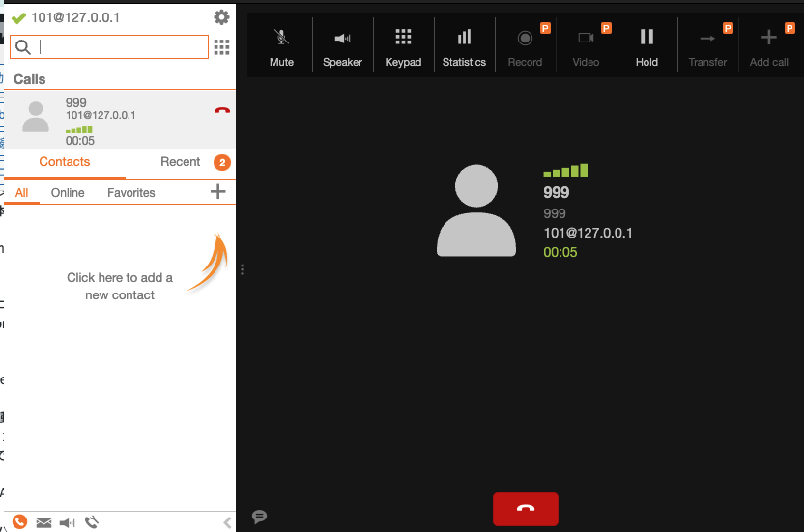Viewport: 804px width, 532px height.
Task: Click the Add call plus icon
Action: [x=768, y=46]
